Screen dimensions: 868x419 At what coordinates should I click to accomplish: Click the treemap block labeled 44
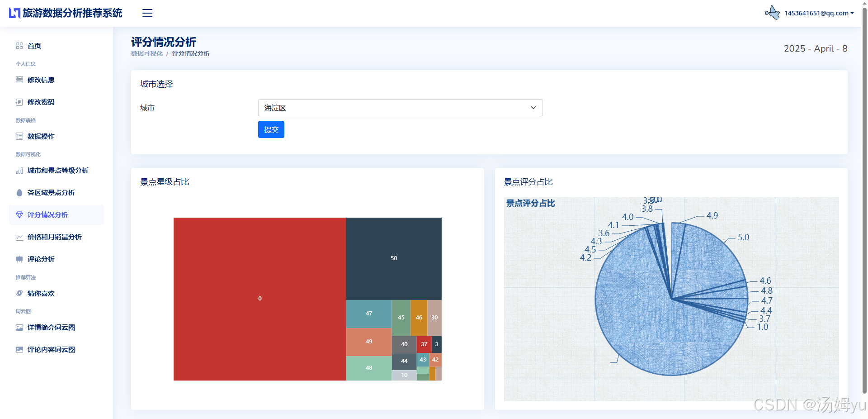pos(404,361)
